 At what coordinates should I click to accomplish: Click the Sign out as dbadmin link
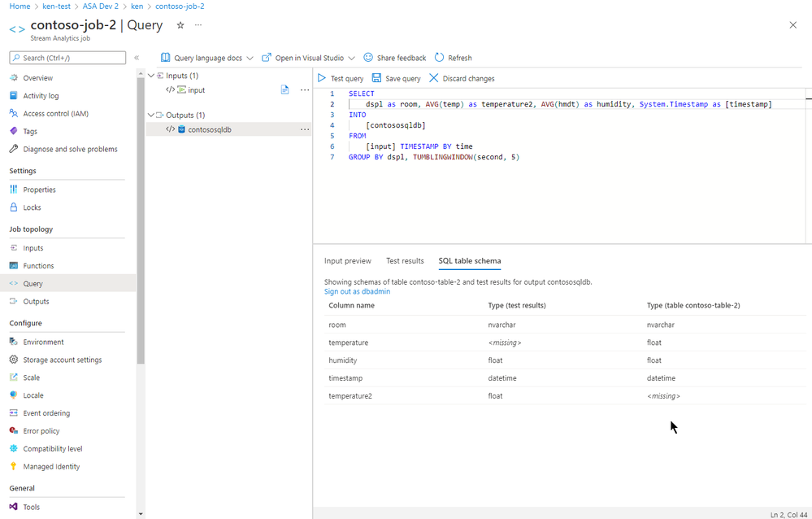358,291
